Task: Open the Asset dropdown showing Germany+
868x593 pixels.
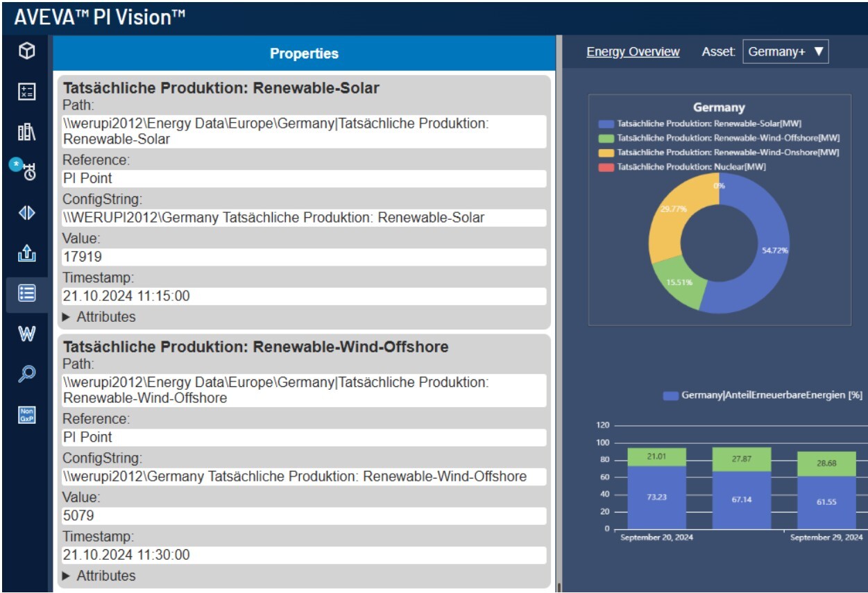Action: point(785,52)
